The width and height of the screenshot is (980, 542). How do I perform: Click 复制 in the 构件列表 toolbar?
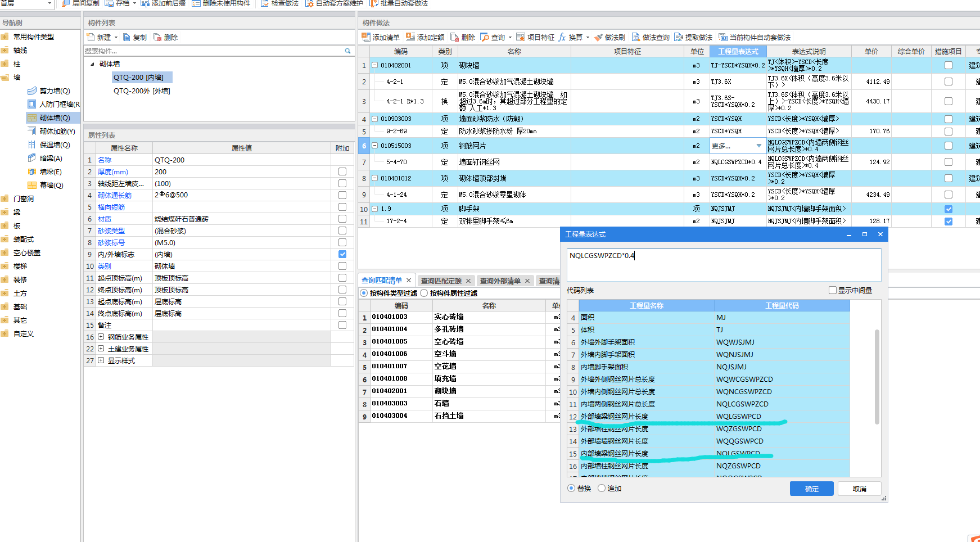coord(135,37)
